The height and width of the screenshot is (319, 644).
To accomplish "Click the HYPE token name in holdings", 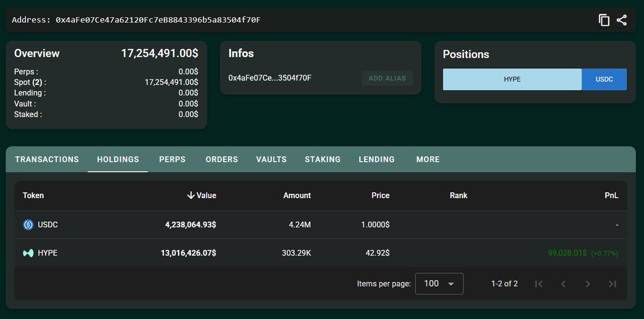I will click(x=47, y=252).
